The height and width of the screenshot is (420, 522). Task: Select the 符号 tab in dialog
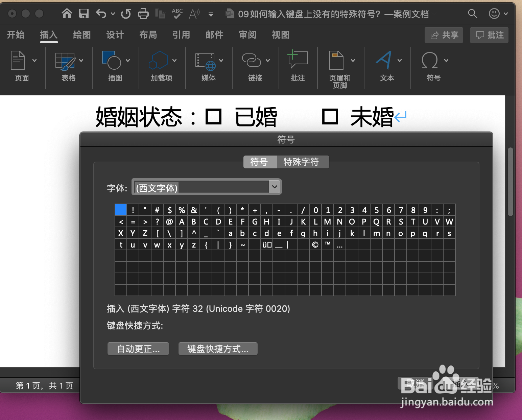tap(260, 162)
